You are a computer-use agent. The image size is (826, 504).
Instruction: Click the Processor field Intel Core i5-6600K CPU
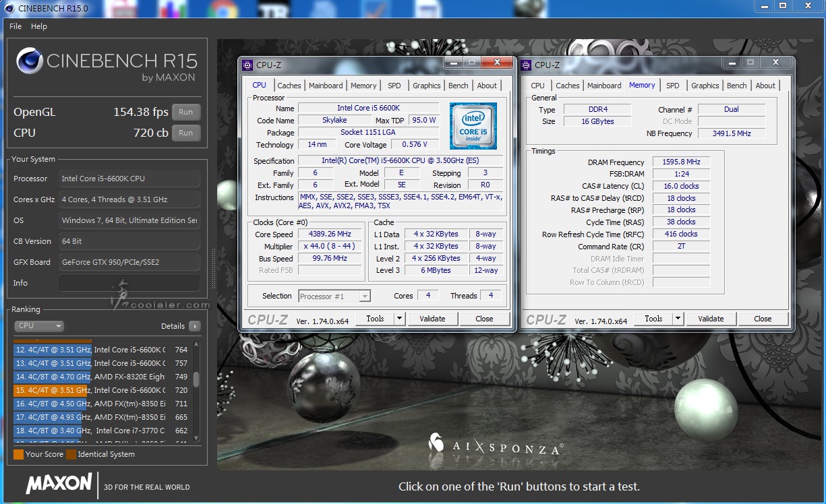[129, 179]
